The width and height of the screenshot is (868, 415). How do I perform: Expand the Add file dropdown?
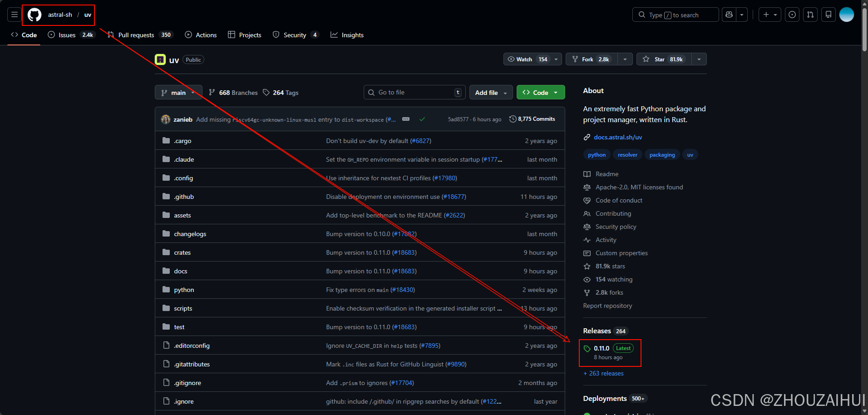(491, 92)
